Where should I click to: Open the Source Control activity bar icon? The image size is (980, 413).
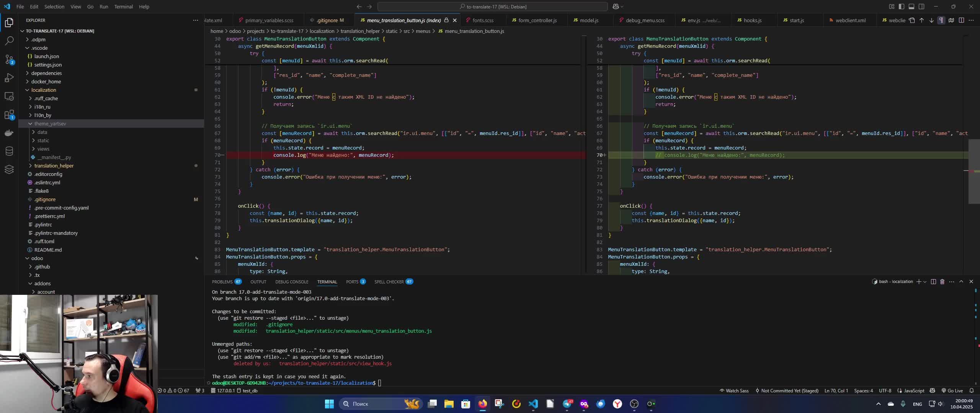click(9, 59)
